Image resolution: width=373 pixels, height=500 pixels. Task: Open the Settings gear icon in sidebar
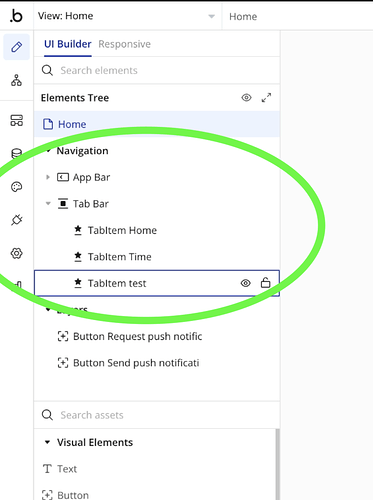coord(16,253)
